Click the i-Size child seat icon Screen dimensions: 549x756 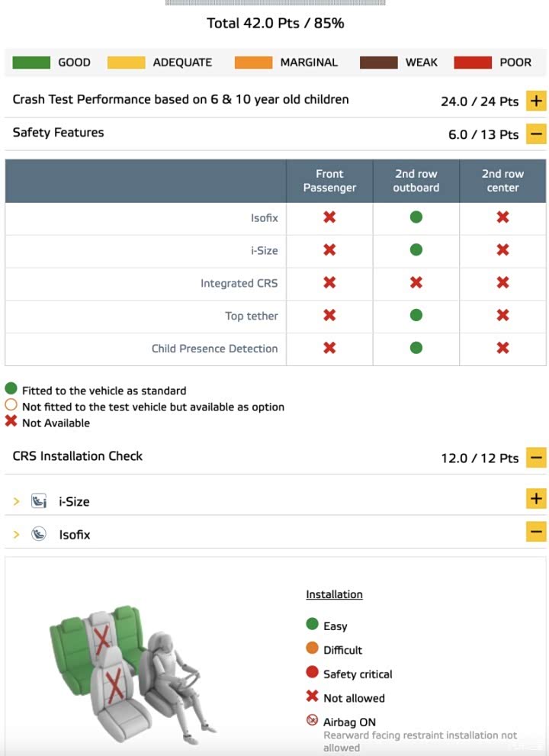click(x=39, y=501)
